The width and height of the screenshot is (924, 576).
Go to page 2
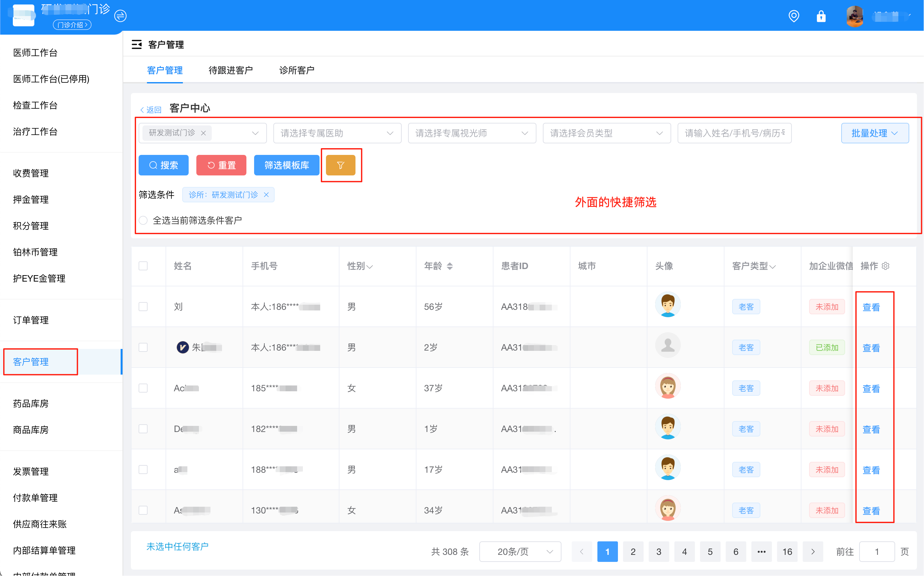click(633, 552)
